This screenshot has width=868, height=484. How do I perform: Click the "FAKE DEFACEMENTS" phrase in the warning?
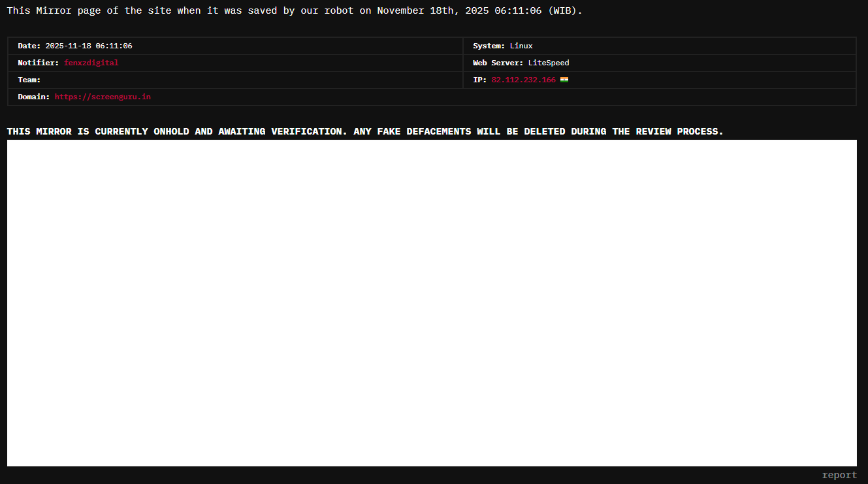click(x=424, y=131)
